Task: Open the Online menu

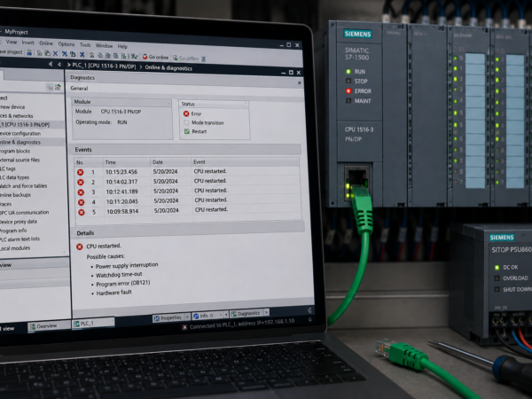Action: 46,43
